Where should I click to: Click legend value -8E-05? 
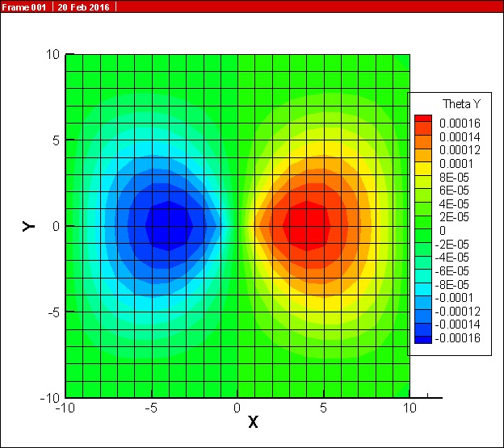pos(451,284)
